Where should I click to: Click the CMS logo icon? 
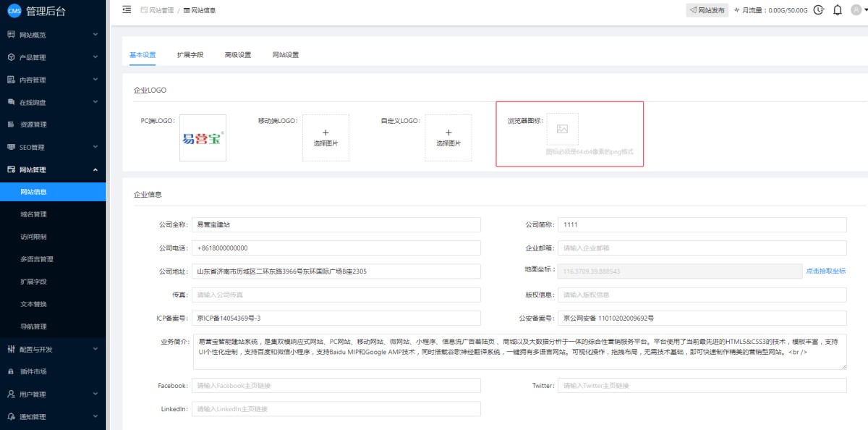(x=14, y=10)
